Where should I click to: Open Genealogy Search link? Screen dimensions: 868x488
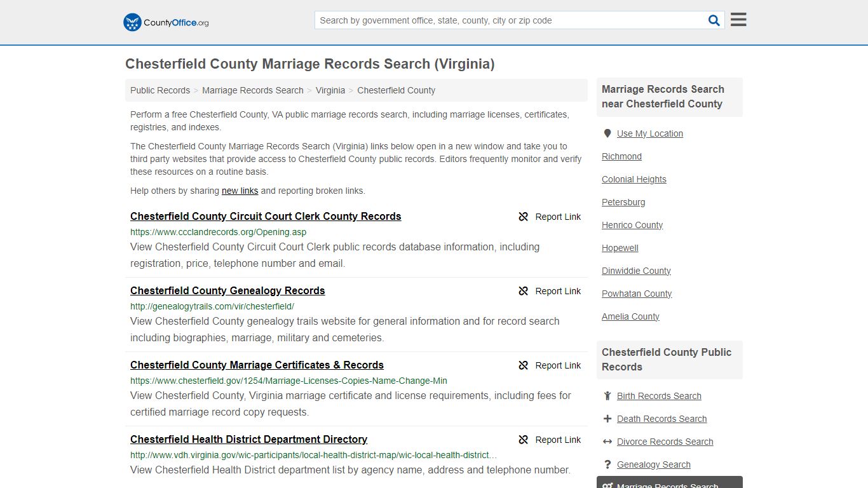(654, 464)
